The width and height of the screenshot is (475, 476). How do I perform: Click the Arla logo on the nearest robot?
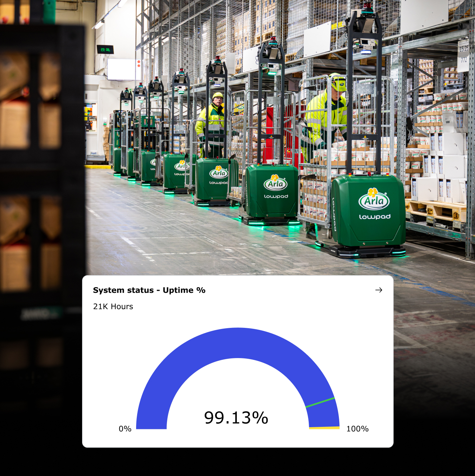pos(374,199)
